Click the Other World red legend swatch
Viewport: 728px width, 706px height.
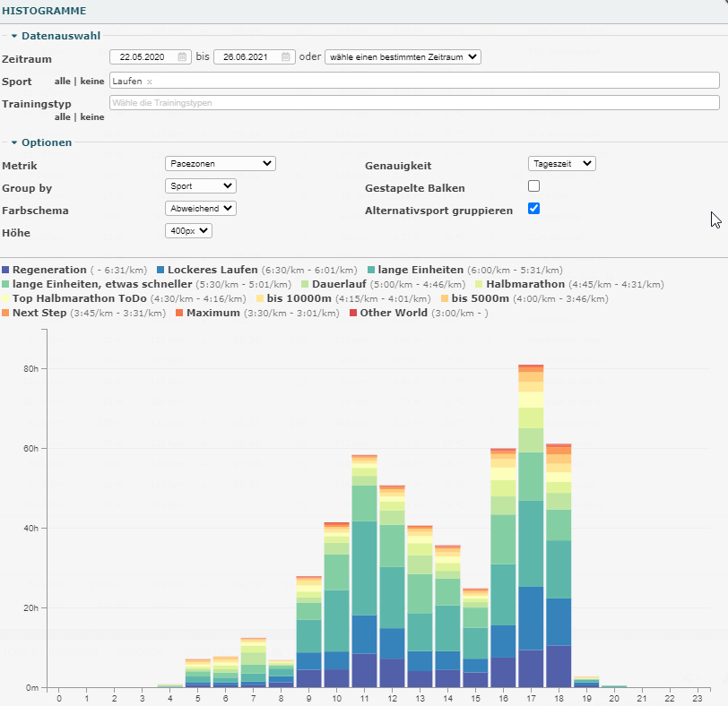tap(353, 314)
